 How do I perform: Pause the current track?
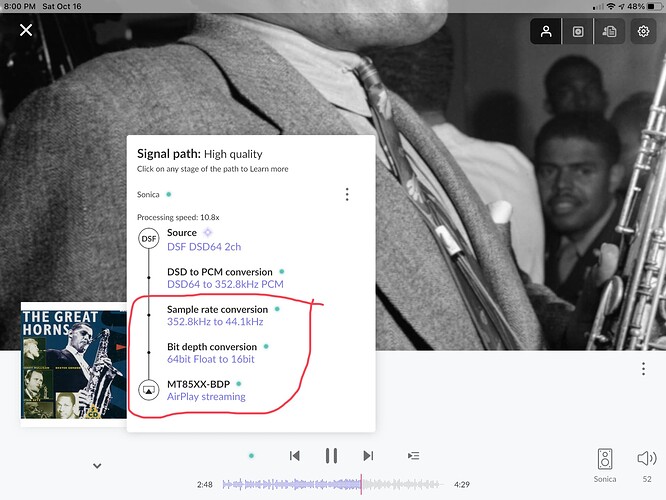point(331,456)
